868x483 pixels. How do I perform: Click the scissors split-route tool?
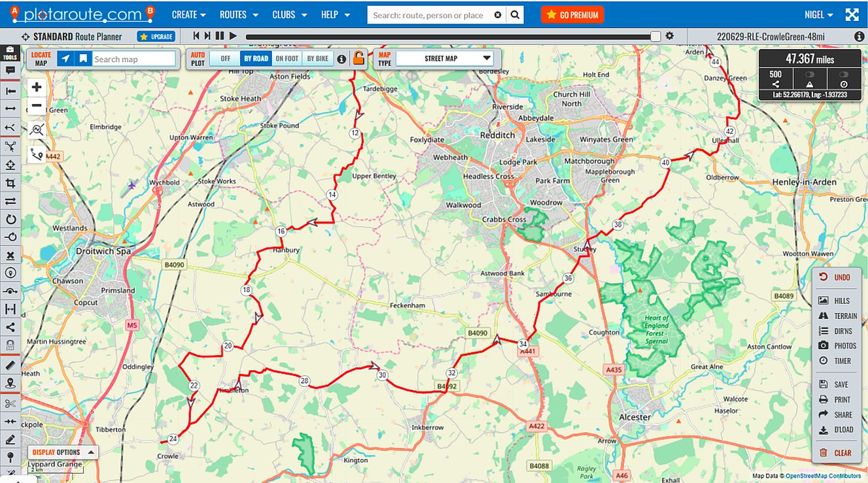[10, 403]
